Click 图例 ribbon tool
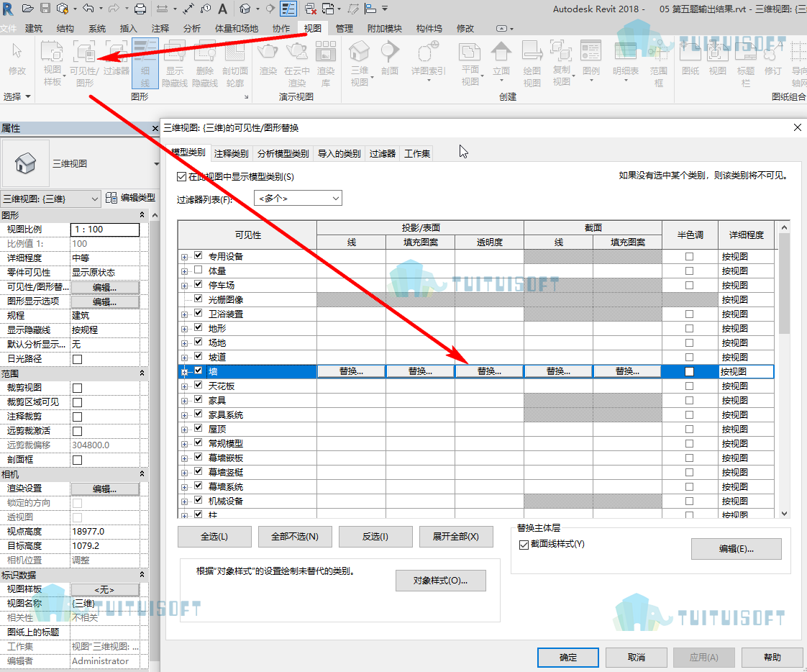The height and width of the screenshot is (672, 807). coord(591,59)
